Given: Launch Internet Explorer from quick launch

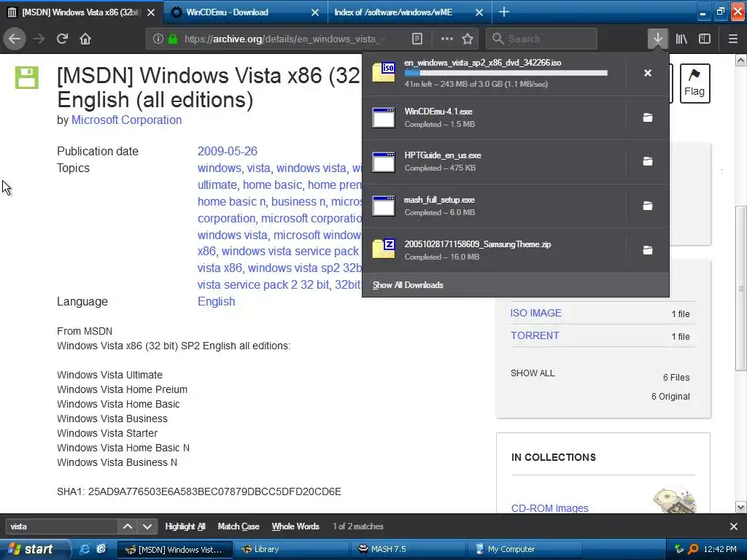Looking at the screenshot, I should tap(85, 549).
